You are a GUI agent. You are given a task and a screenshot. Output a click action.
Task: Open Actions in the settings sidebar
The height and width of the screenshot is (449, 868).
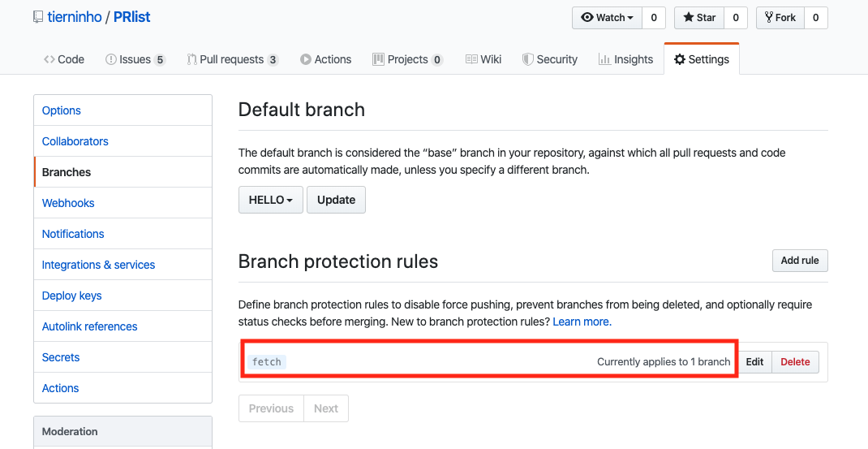click(x=122, y=388)
